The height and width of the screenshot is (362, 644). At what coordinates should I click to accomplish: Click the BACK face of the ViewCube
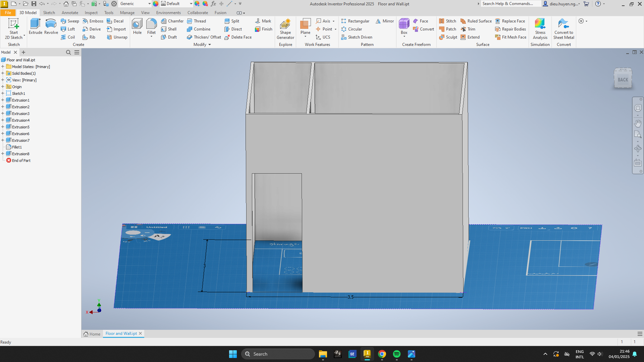(x=623, y=80)
